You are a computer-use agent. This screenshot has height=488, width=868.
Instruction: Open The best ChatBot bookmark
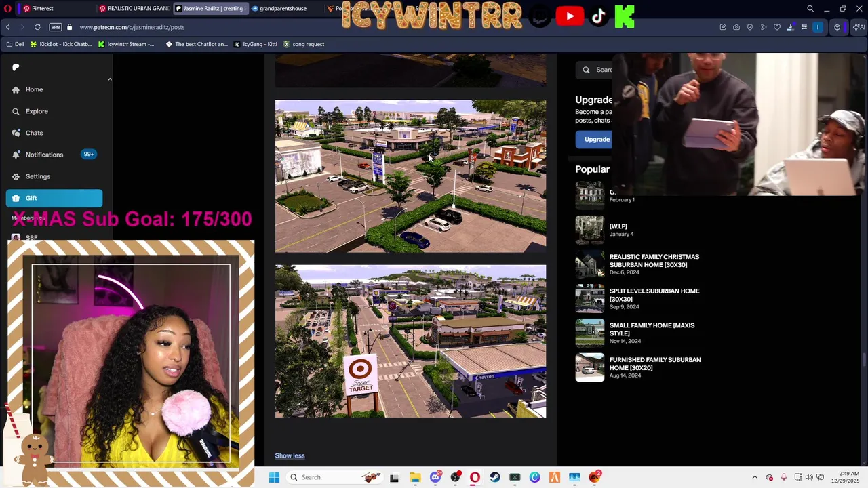click(x=197, y=44)
